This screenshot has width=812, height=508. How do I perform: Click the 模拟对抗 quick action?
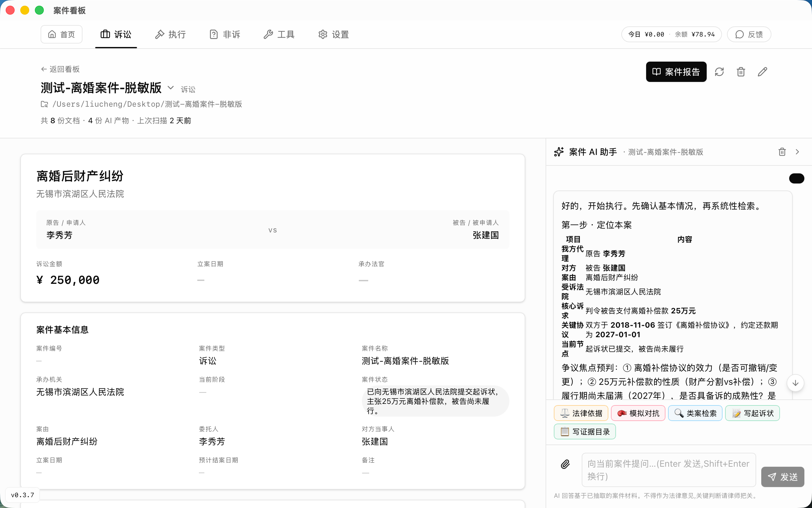click(638, 413)
